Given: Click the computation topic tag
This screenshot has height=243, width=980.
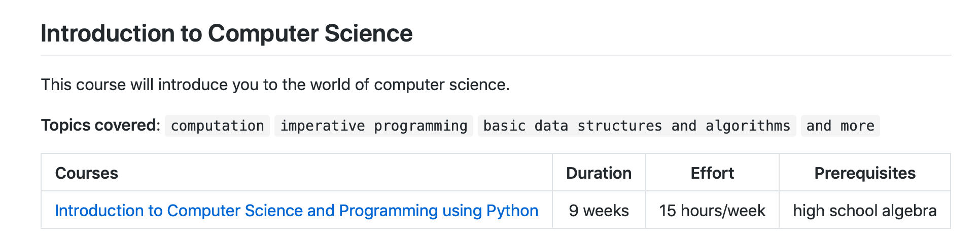Looking at the screenshot, I should (218, 126).
